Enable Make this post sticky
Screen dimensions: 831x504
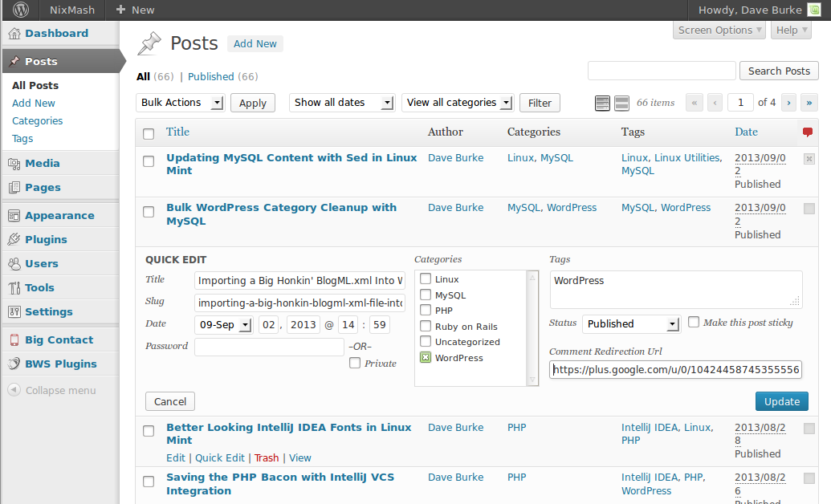(x=693, y=322)
